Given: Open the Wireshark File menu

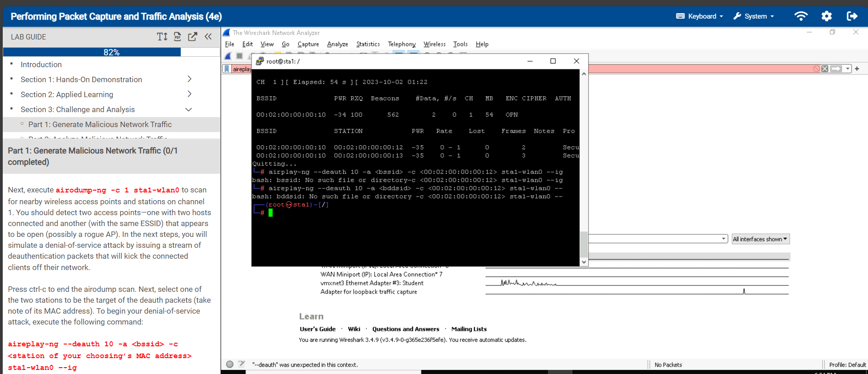Looking at the screenshot, I should pos(230,44).
